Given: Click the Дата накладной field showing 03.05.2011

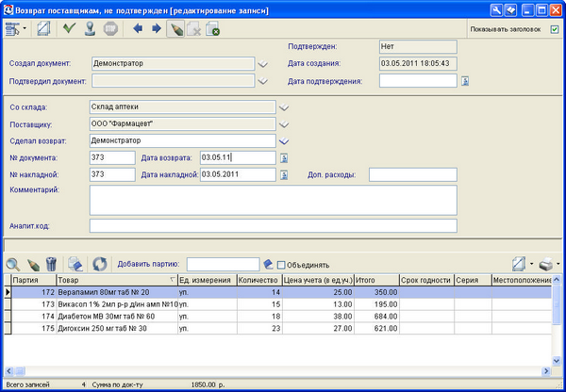Looking at the screenshot, I should (x=238, y=175).
